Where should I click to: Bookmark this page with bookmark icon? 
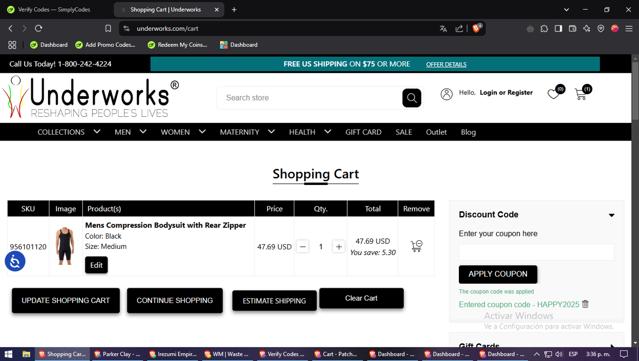108,29
